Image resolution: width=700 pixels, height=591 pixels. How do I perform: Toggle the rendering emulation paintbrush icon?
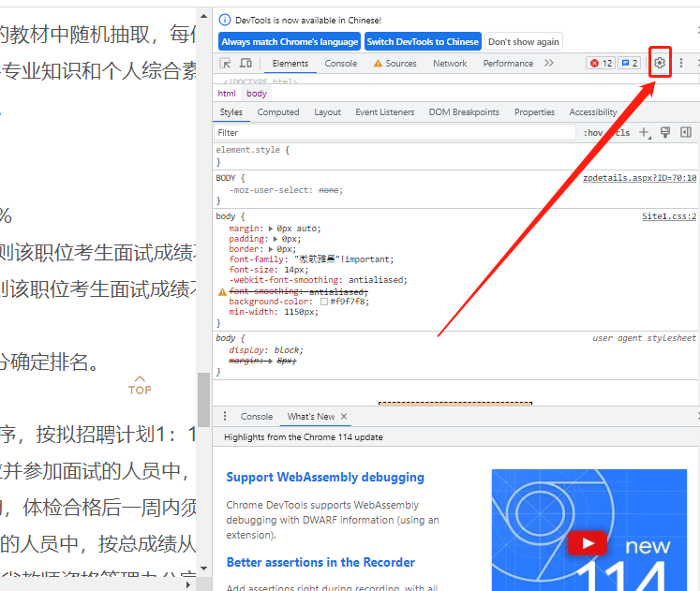click(x=665, y=132)
